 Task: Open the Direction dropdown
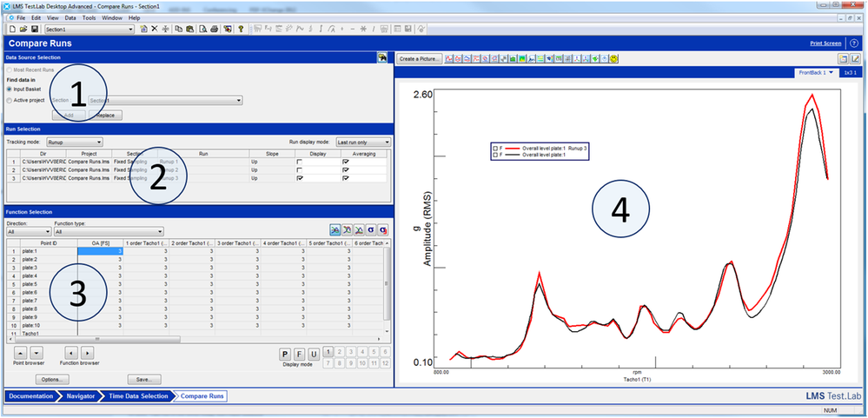click(x=27, y=231)
